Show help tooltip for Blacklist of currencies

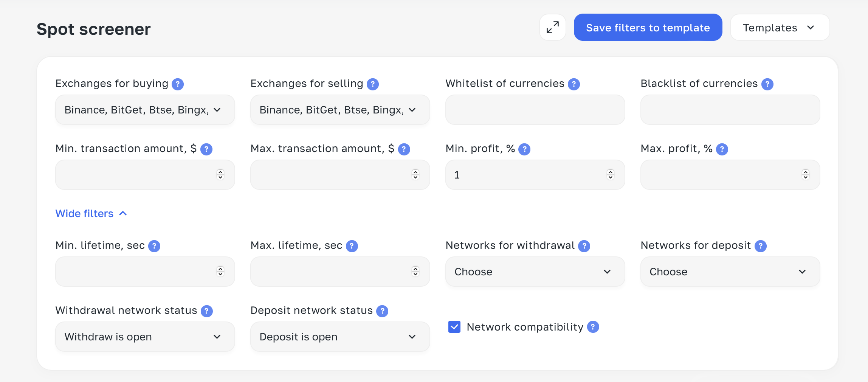tap(767, 84)
